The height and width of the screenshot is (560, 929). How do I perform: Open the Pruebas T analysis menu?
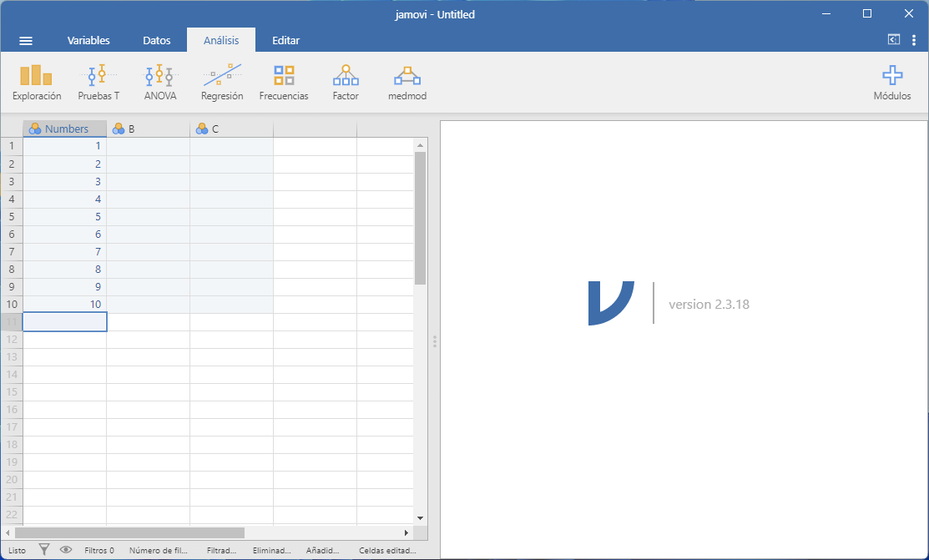pyautogui.click(x=98, y=83)
